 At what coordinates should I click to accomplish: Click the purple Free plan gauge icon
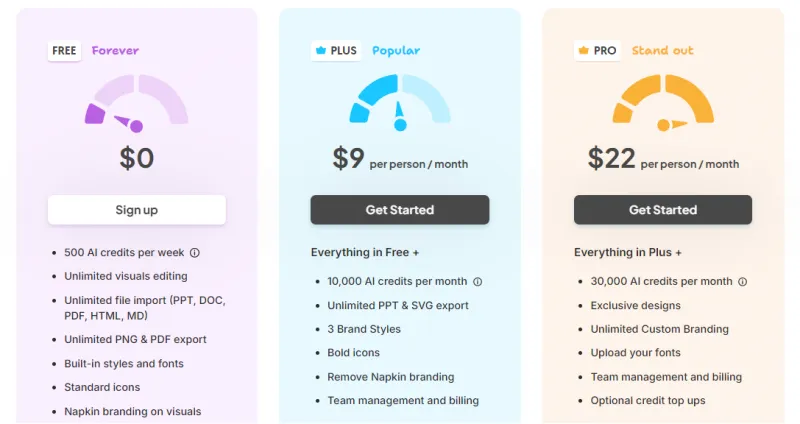tap(136, 102)
